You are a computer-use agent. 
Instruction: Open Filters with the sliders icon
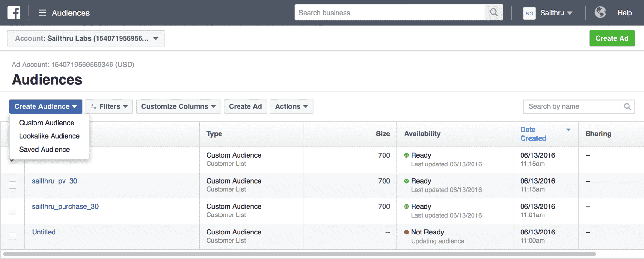click(x=109, y=107)
